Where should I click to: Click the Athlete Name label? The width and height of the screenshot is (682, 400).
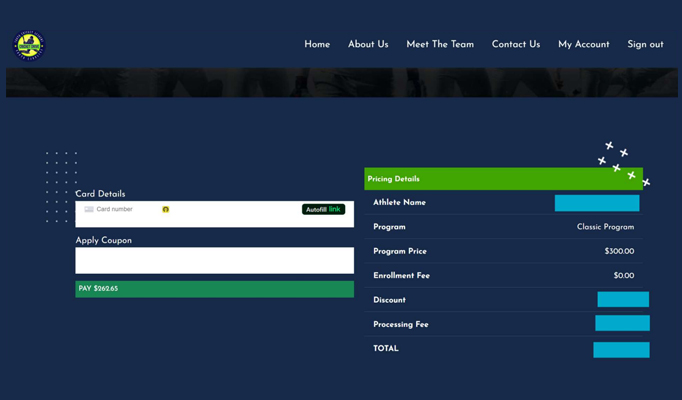[399, 203]
